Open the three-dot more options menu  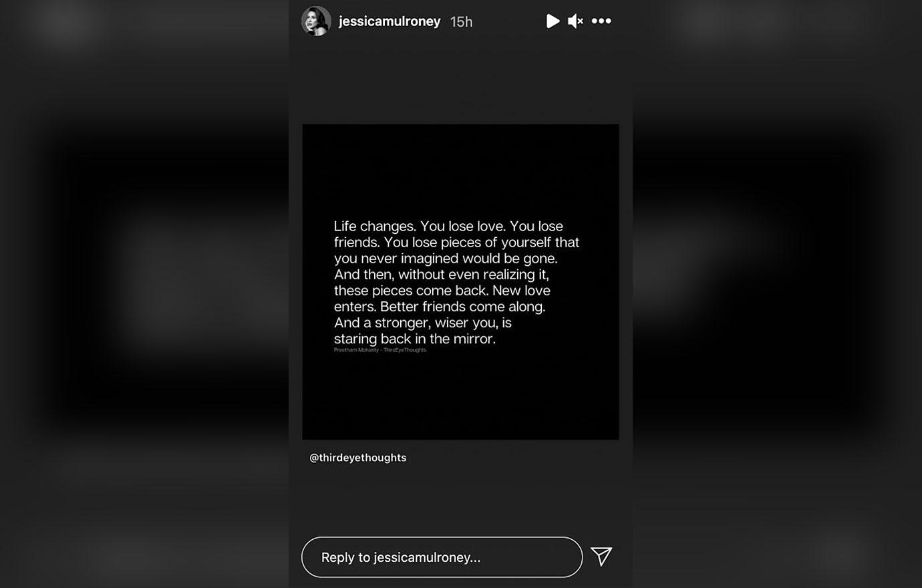pos(601,21)
